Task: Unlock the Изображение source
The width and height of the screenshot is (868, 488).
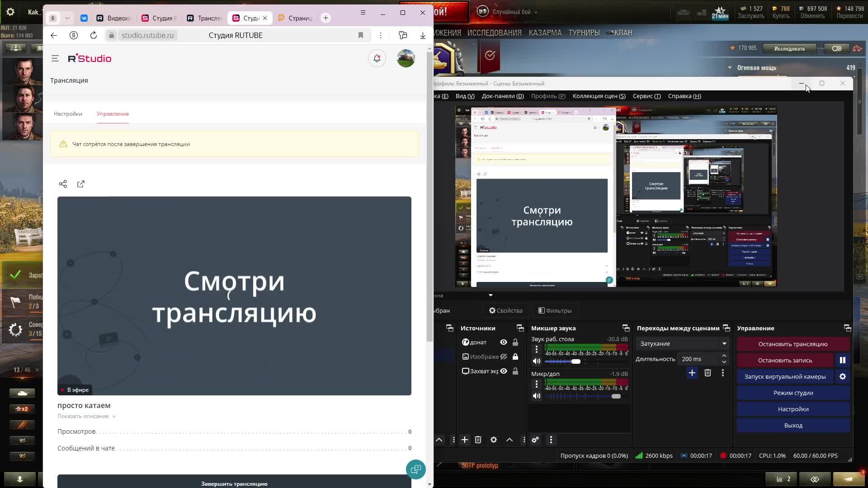Action: tap(515, 357)
